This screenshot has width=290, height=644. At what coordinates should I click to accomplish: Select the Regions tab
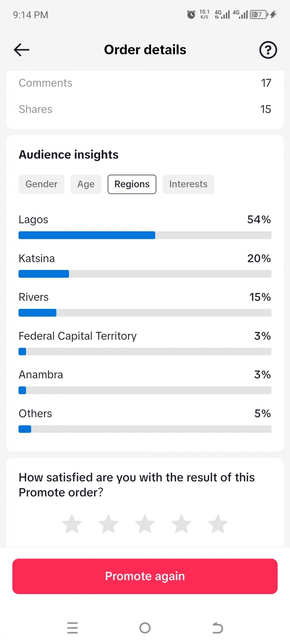tap(132, 184)
